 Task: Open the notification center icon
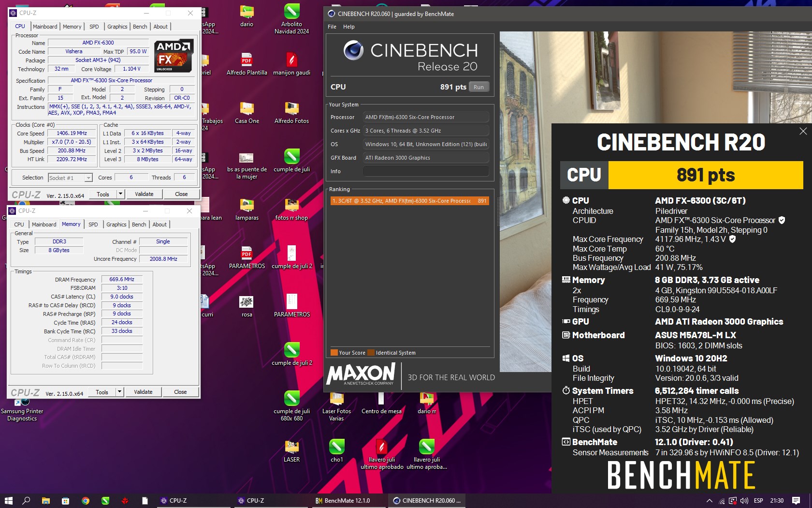[x=796, y=501]
